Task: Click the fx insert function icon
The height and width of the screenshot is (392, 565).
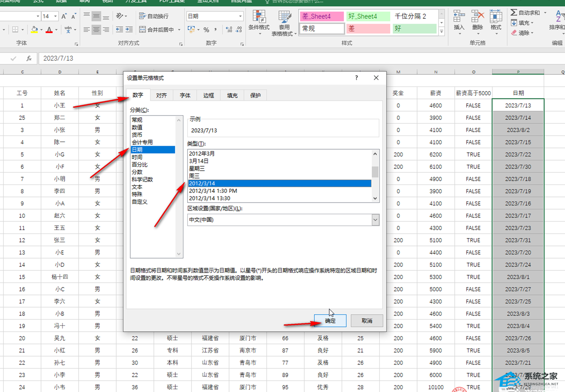Action: click(29, 58)
